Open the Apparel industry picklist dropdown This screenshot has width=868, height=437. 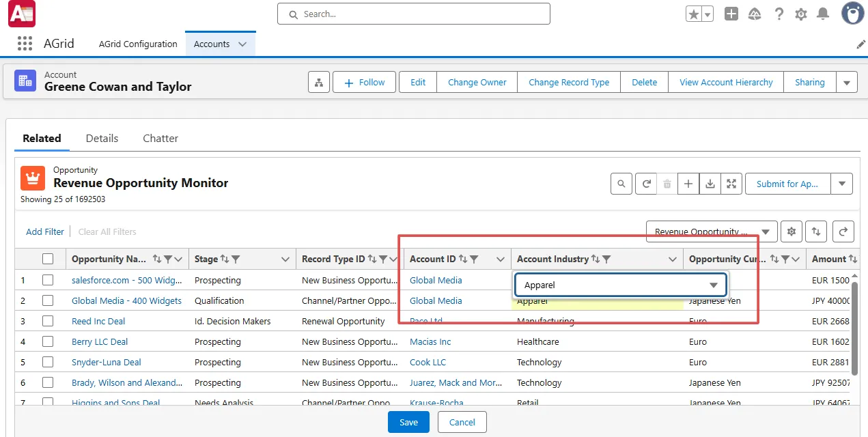(x=621, y=285)
